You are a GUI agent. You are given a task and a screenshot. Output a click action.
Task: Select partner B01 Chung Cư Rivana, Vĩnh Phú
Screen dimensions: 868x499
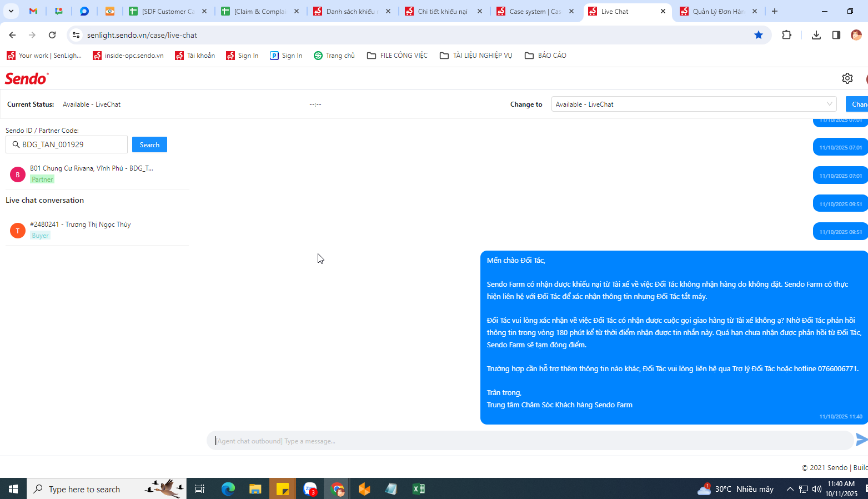pos(97,173)
